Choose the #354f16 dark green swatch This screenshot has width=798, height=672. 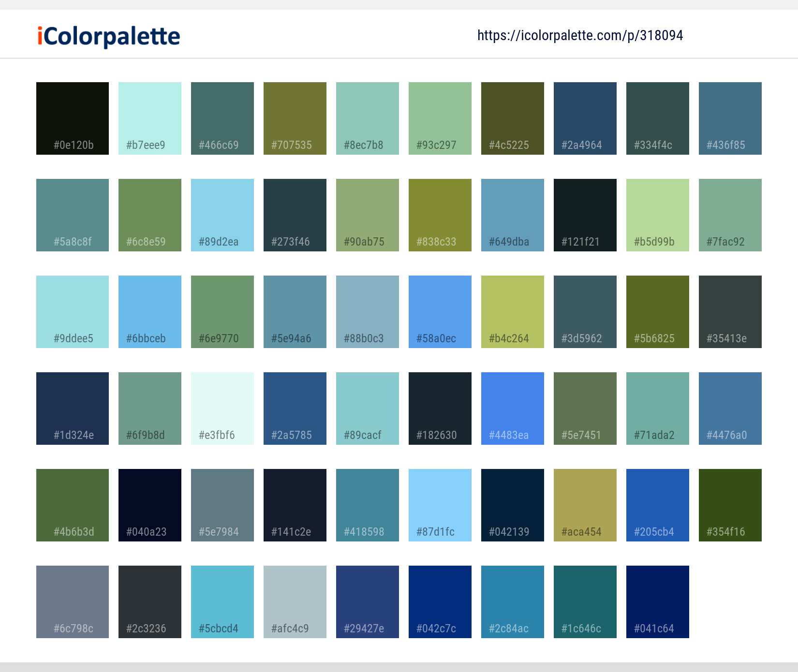[730, 505]
